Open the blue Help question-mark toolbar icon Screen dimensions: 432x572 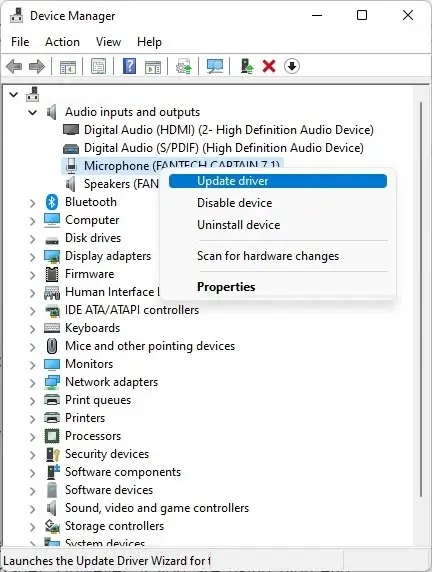[129, 66]
